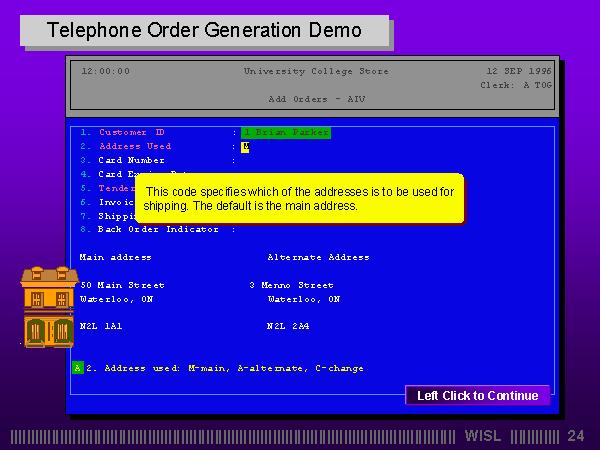Click the green A marker in help line
The width and height of the screenshot is (600, 450).
[77, 368]
